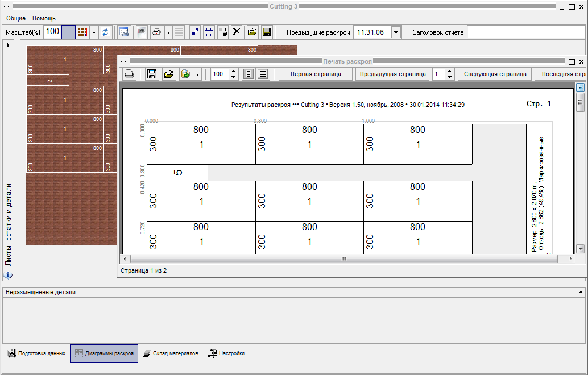Screen dimensions: 588x375
Task: Select the Диаграммы раскроя tab
Action: click(104, 353)
